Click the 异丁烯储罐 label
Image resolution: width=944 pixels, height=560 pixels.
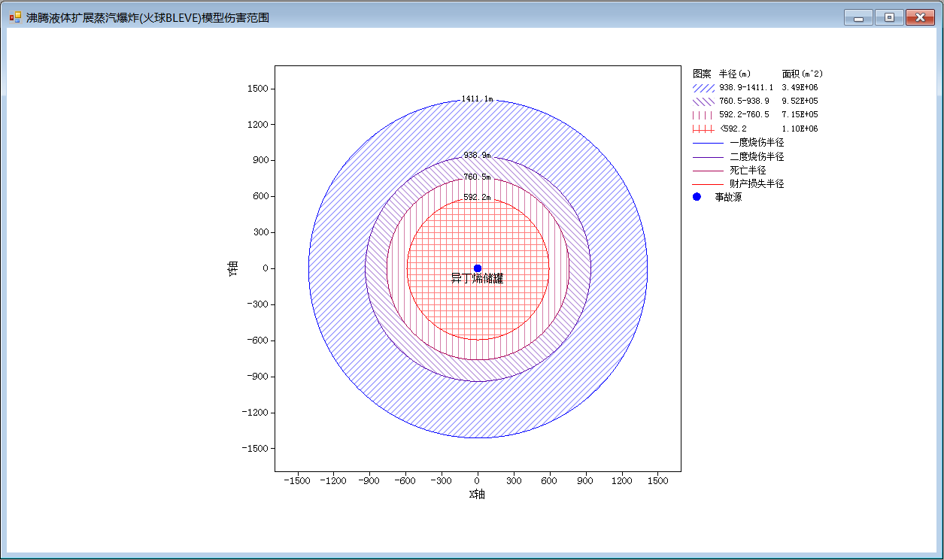[477, 279]
